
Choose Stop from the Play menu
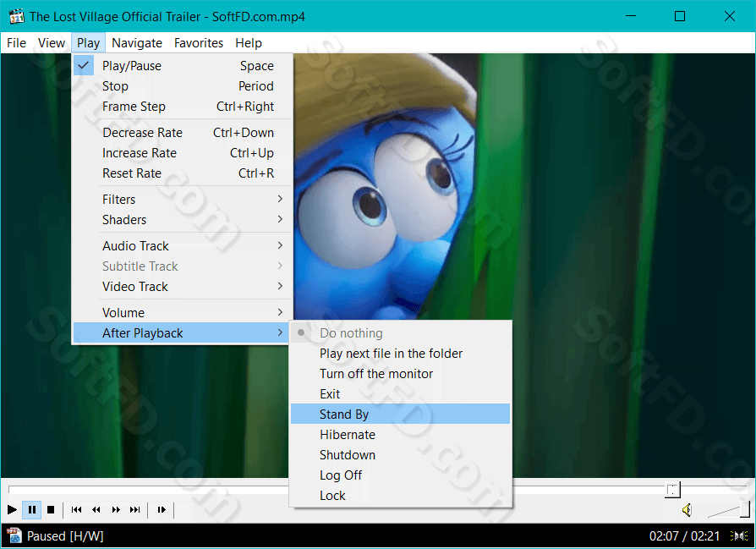click(x=183, y=86)
